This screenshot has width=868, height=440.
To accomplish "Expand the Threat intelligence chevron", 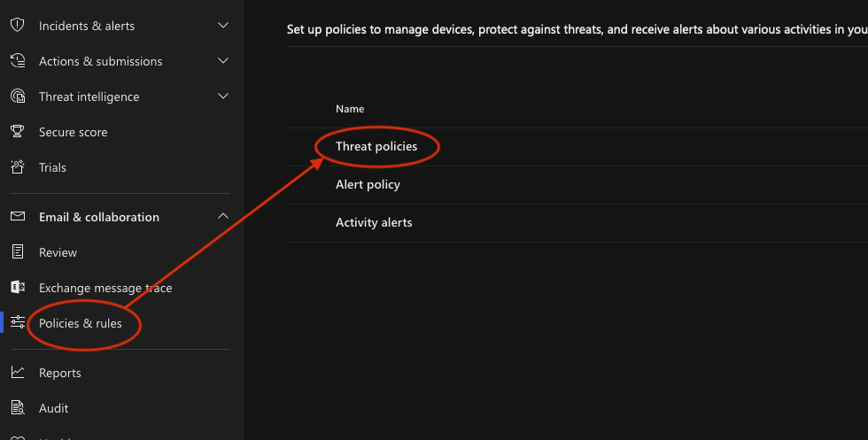I will (x=223, y=96).
